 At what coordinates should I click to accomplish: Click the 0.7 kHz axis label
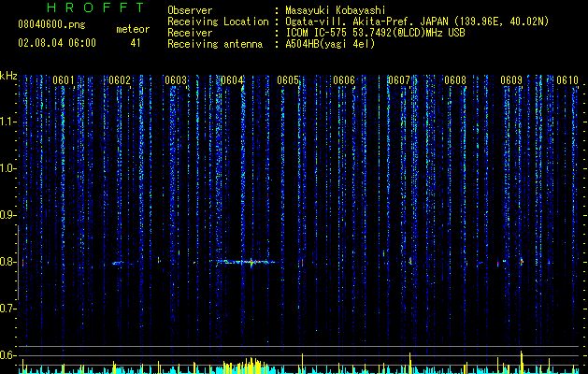click(7, 309)
